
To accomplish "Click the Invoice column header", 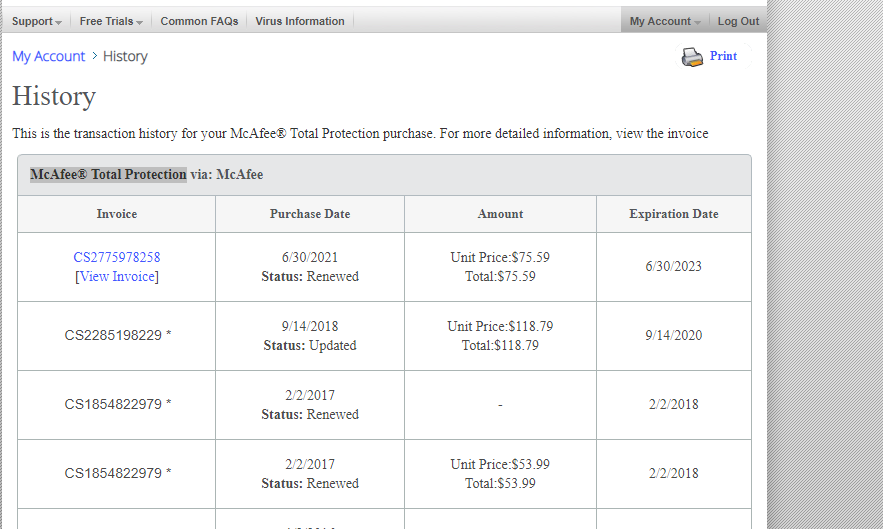I will point(117,214).
